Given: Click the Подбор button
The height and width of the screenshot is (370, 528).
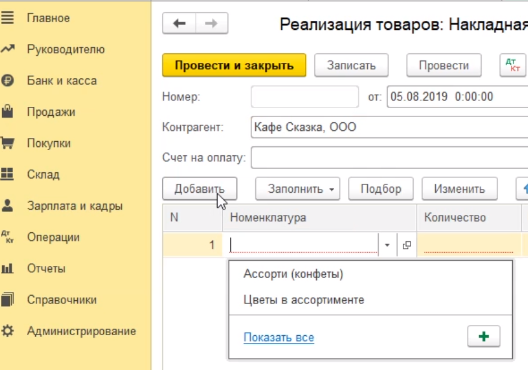Looking at the screenshot, I should click(381, 189).
